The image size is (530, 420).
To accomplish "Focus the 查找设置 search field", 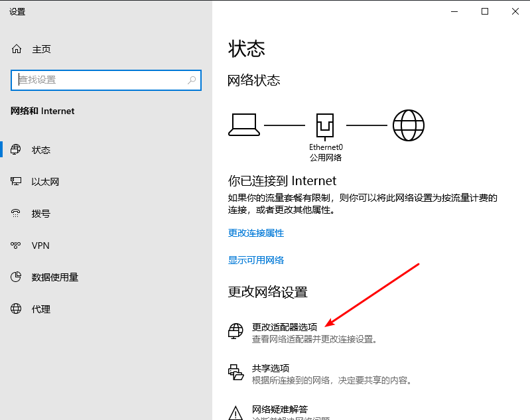I will click(106, 80).
